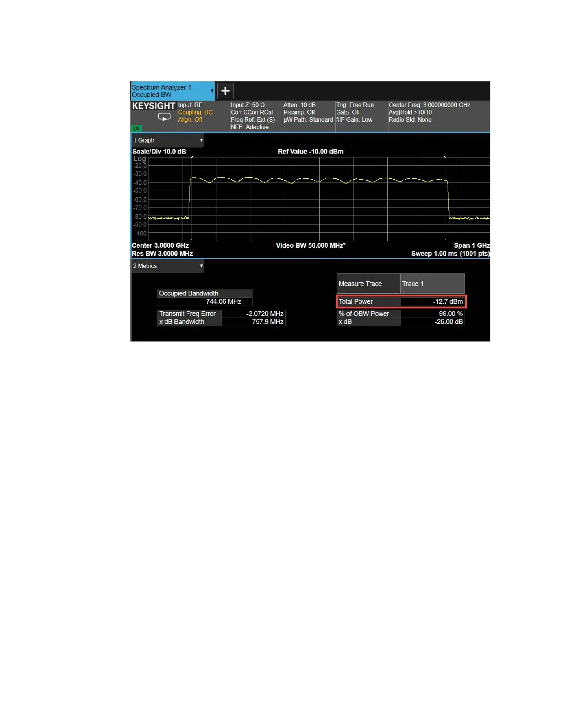This screenshot has width=563, height=728.
Task: Open the Spectrum Analyzer 1 screen tab dropdown
Action: 212,91
